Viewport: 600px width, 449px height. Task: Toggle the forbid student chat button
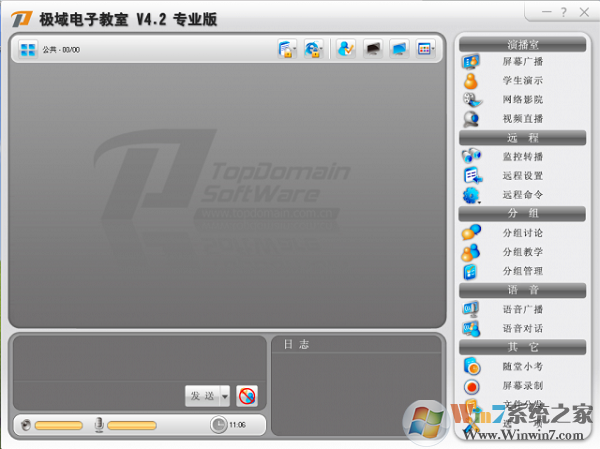247,396
